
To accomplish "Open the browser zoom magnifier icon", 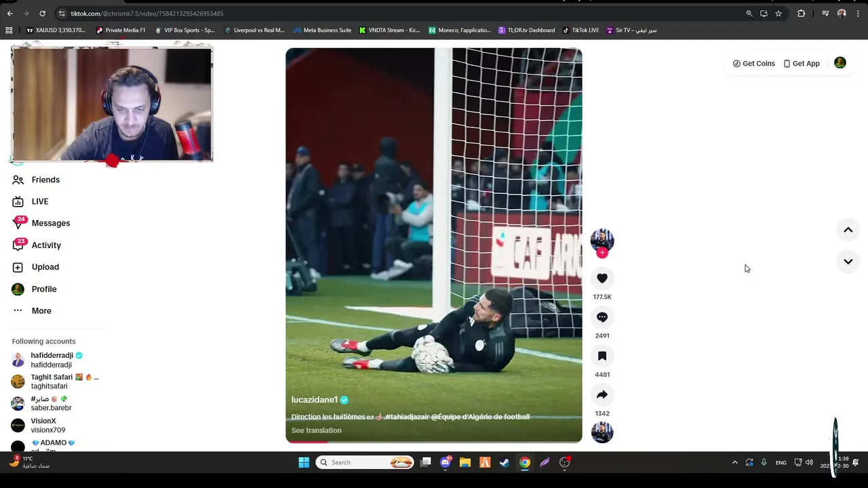I will (x=749, y=14).
